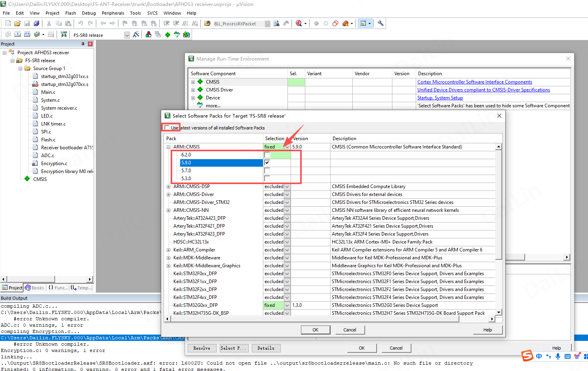588x371 pixels.
Task: Click the pack list vertical scrollbar down arrow
Action: [499, 312]
